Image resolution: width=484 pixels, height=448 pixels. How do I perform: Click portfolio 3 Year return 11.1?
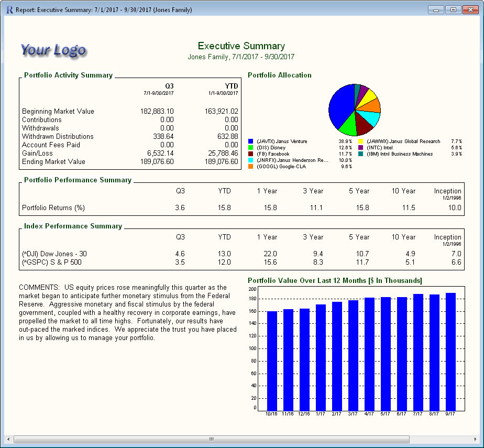[316, 208]
